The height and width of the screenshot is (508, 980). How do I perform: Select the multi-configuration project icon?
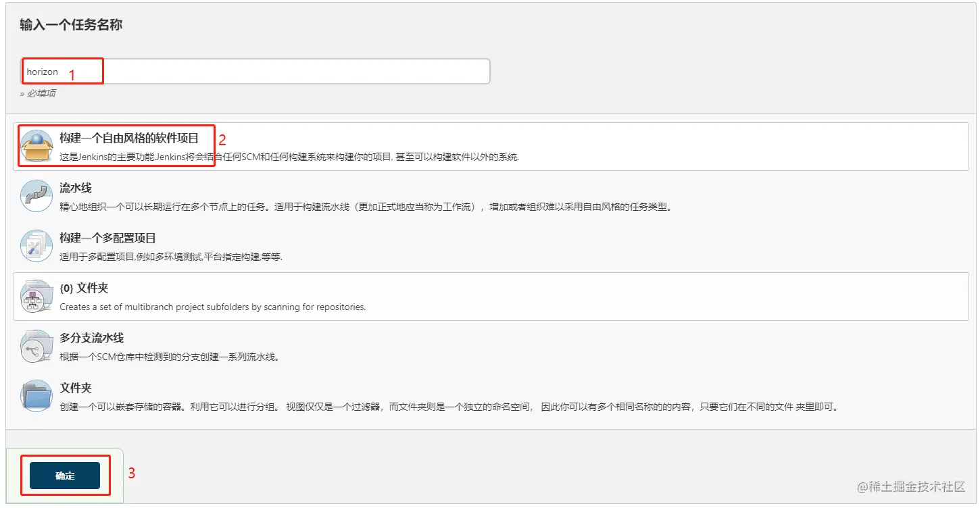[36, 246]
